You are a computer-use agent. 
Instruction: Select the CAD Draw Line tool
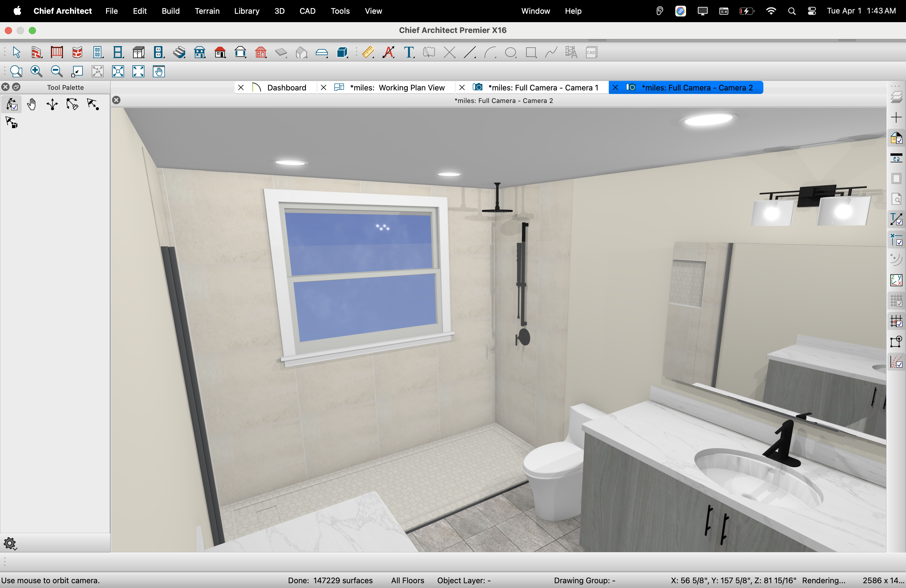(x=470, y=52)
